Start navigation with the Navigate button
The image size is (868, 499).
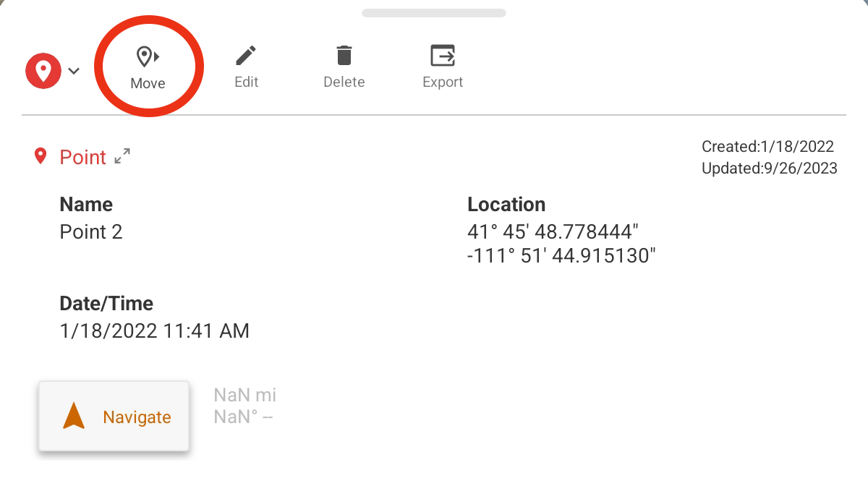coord(114,417)
